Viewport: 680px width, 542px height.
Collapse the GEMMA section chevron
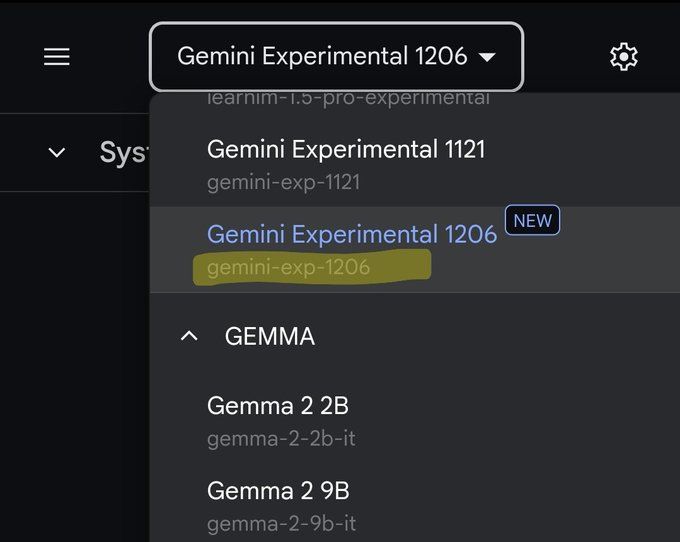coord(189,336)
